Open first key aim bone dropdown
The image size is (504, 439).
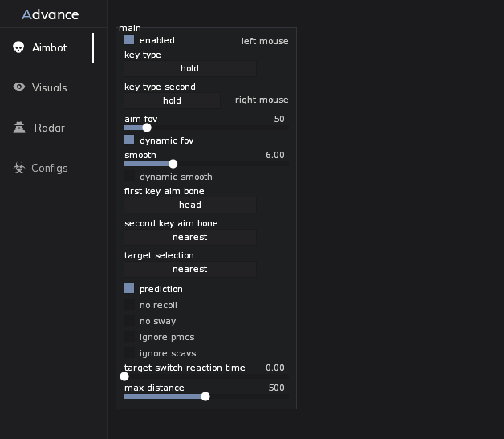pos(190,205)
